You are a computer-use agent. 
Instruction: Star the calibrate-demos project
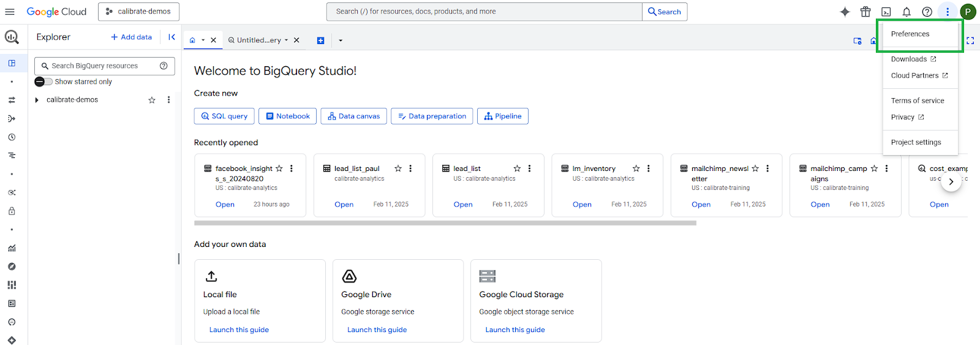[x=152, y=100]
